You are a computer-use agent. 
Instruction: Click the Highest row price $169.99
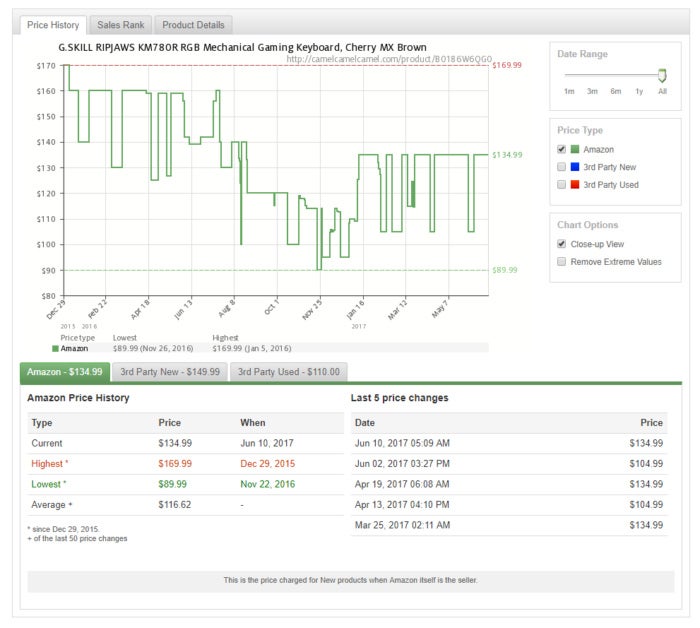coord(175,464)
